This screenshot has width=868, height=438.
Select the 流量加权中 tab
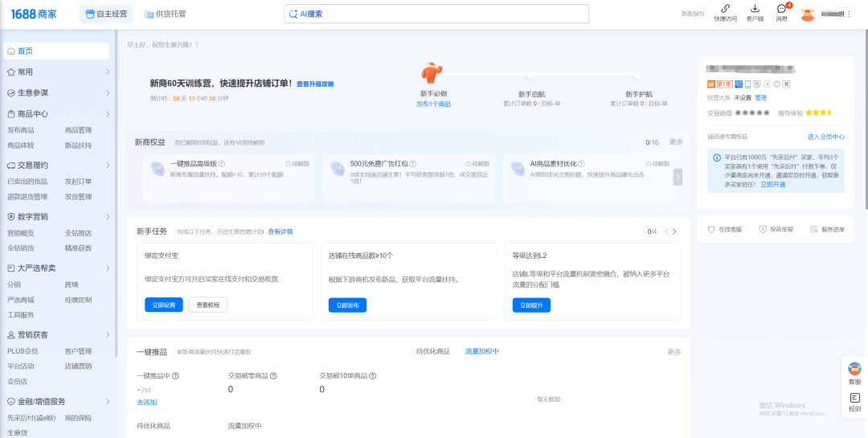pyautogui.click(x=482, y=352)
